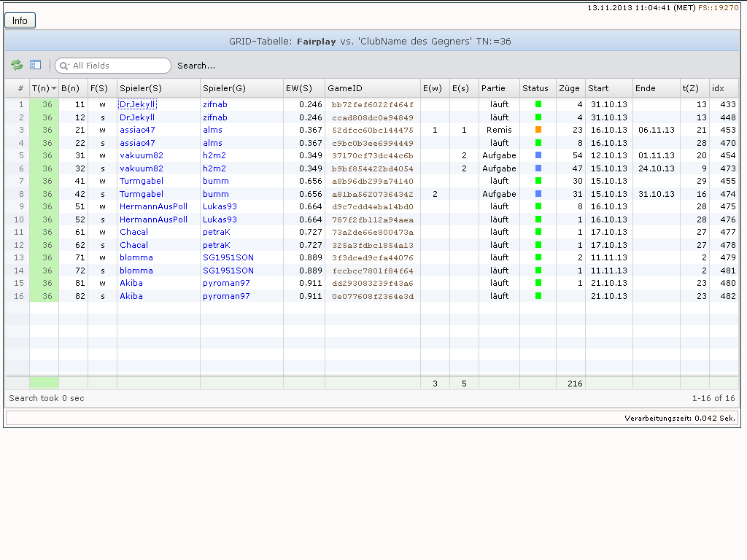Click the orange Remis status square
This screenshot has height=560, width=747.
pos(538,130)
